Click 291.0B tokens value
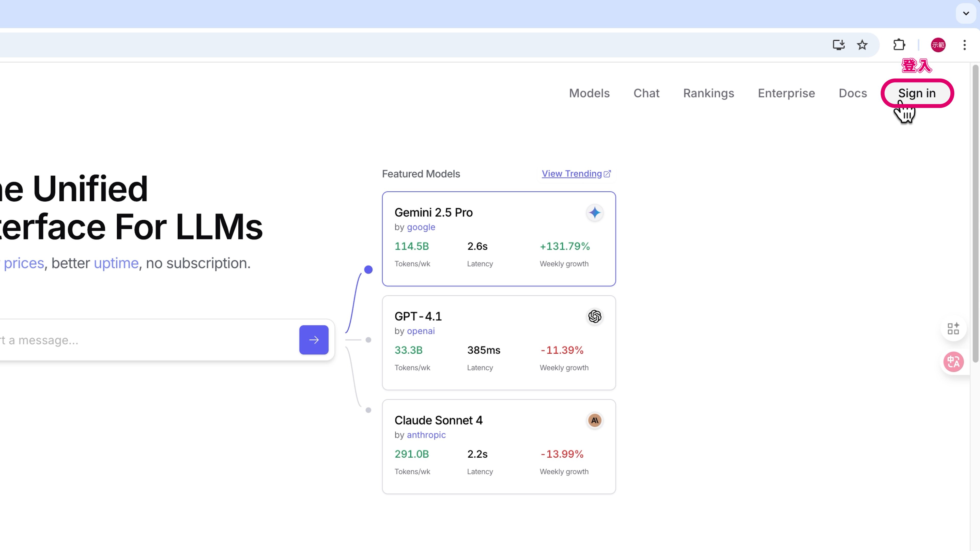980x551 pixels. point(411,454)
